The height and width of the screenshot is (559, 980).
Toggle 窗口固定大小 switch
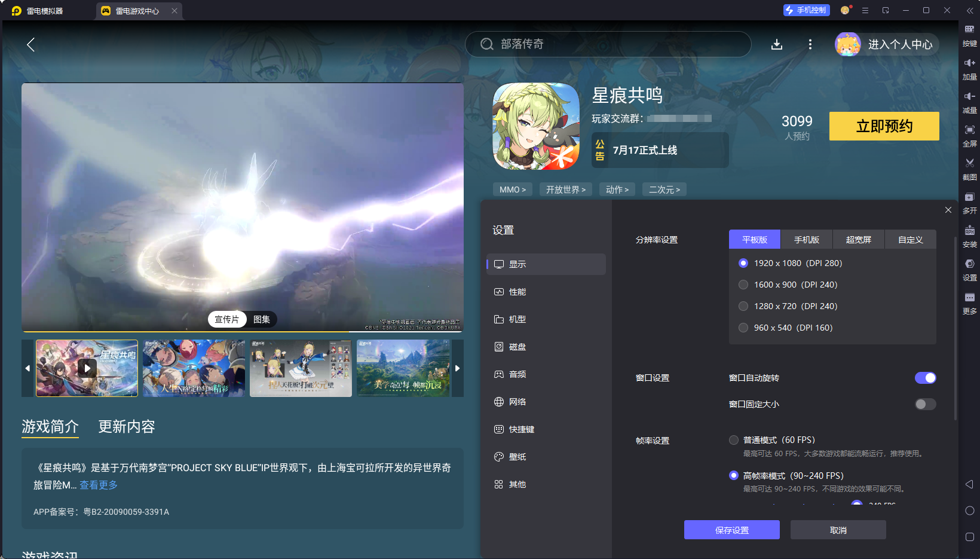click(925, 404)
